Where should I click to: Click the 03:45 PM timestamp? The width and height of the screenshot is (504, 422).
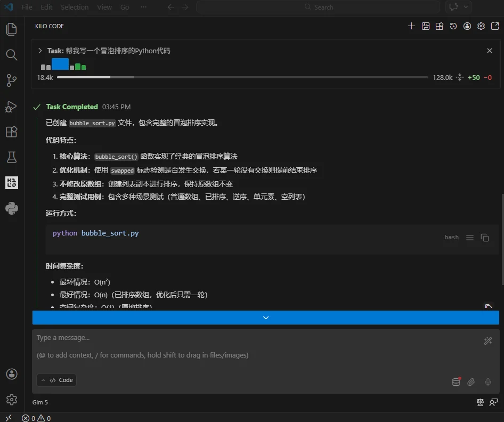(116, 107)
